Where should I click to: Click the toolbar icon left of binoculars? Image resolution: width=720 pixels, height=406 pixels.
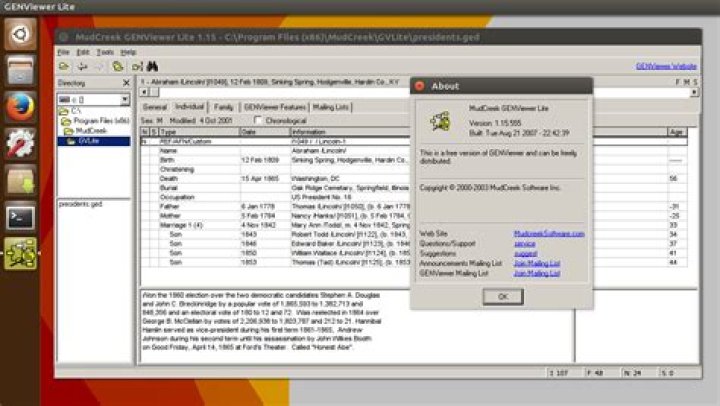click(137, 67)
